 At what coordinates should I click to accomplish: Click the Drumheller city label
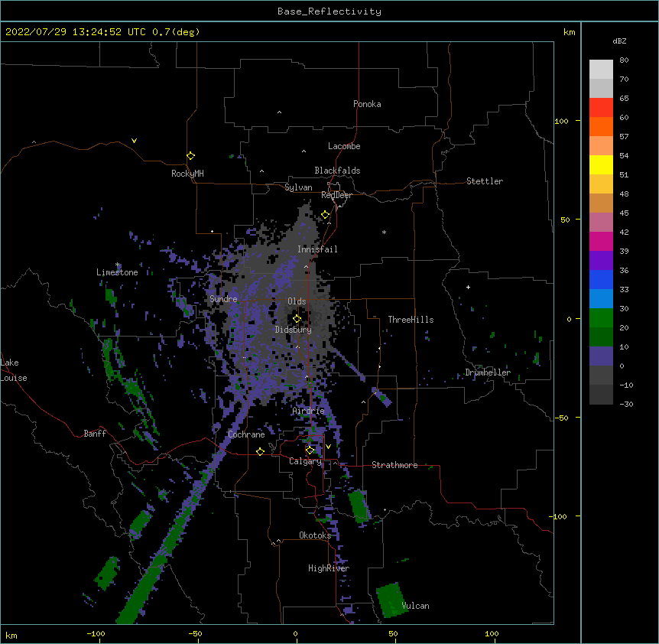point(488,372)
